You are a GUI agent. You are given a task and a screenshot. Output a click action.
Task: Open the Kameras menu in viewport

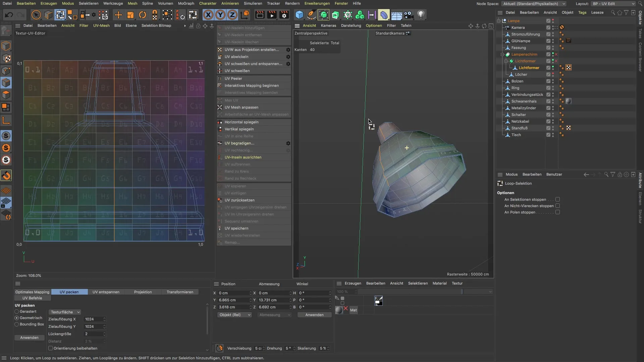[328, 25]
